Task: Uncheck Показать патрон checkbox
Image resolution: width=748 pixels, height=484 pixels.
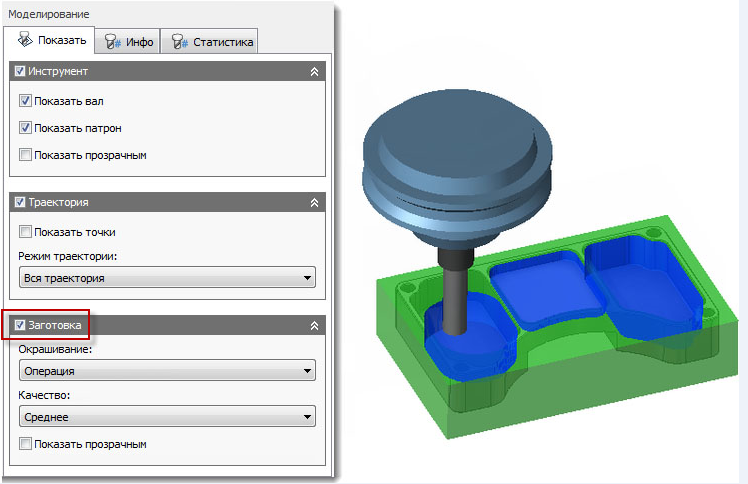Action: [25, 128]
